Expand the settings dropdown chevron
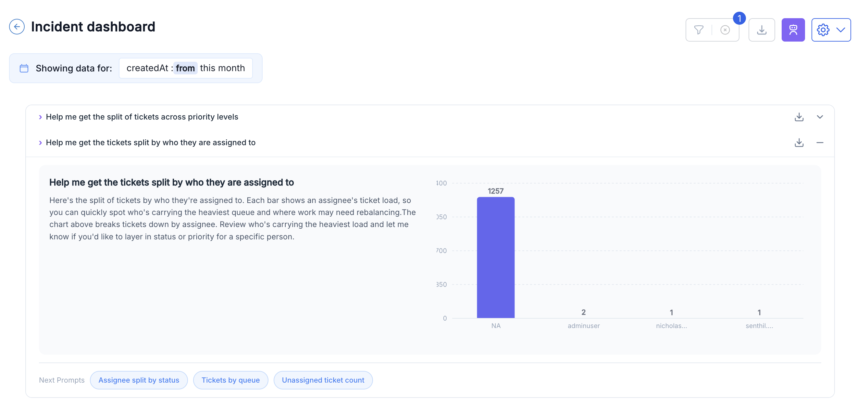Viewport: 868px width, 406px height. [x=841, y=30]
